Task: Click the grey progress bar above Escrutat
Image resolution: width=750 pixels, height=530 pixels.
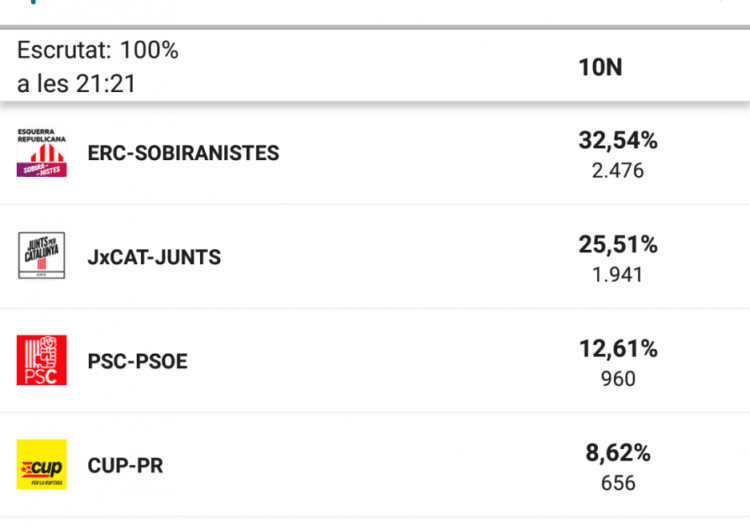Action: tap(375, 27)
